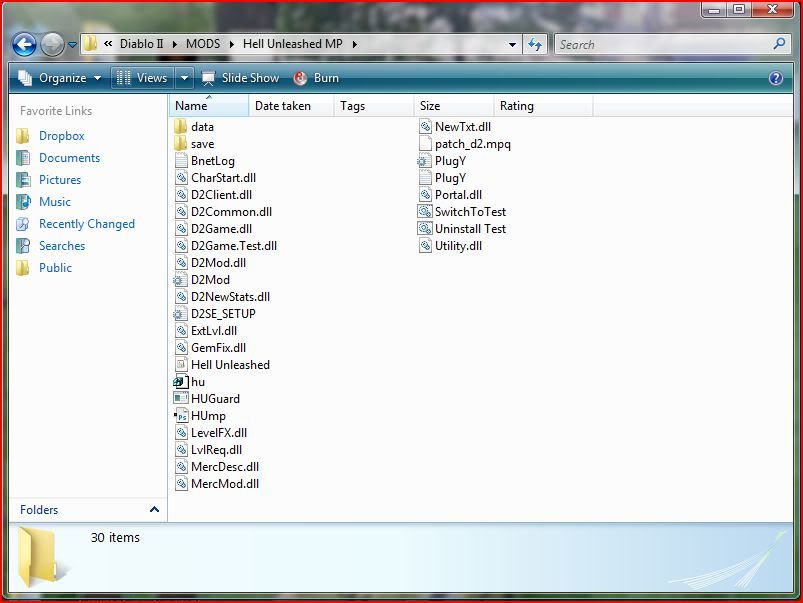803x603 pixels.
Task: Expand the Folders pane
Action: (x=88, y=510)
